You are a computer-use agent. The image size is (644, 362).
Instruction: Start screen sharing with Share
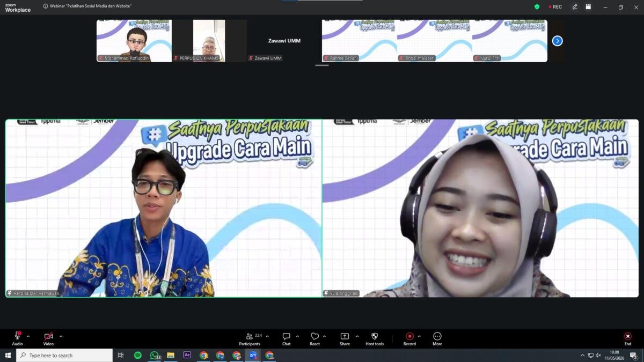coord(345,338)
